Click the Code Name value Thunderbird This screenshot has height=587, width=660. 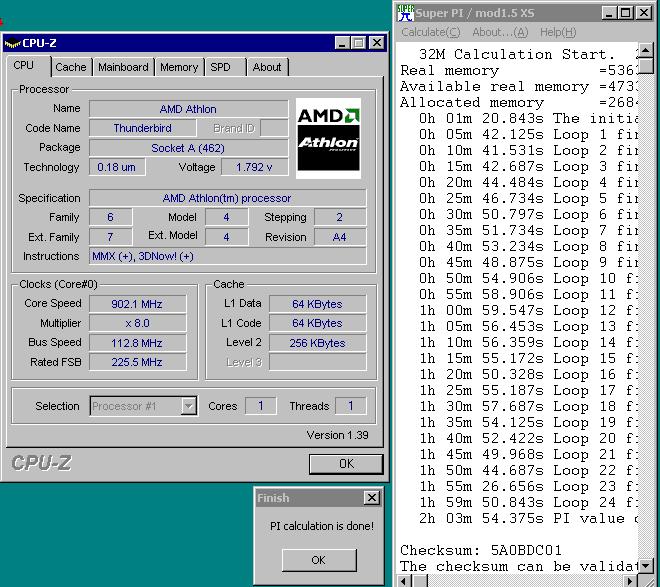[143, 128]
